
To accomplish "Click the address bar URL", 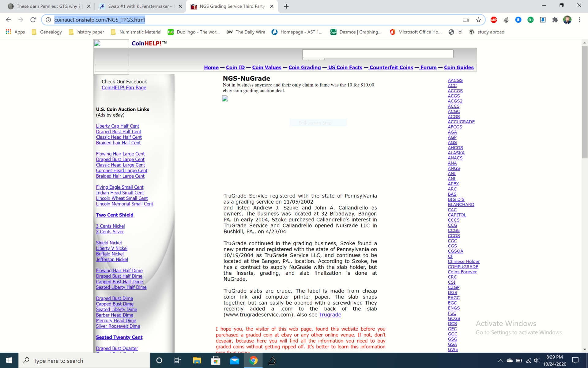I will click(100, 20).
